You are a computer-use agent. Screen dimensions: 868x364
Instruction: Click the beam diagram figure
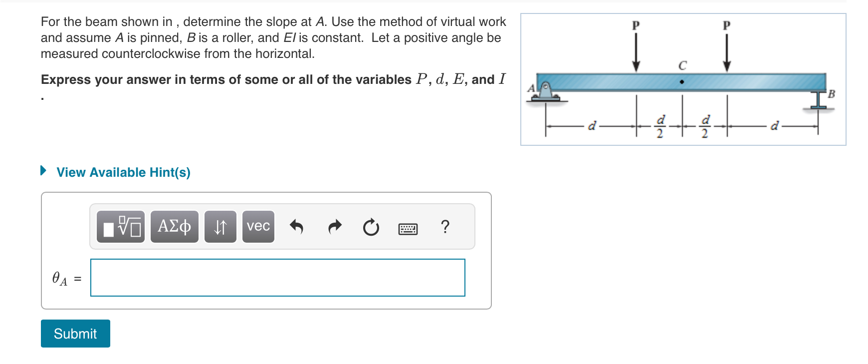[683, 79]
